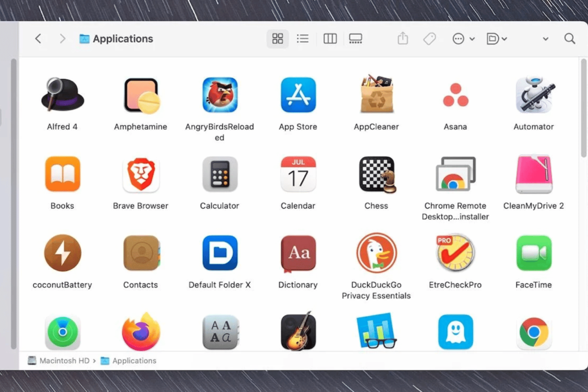
Task: Click the AngryBirdsReloaded app icon
Action: point(220,95)
